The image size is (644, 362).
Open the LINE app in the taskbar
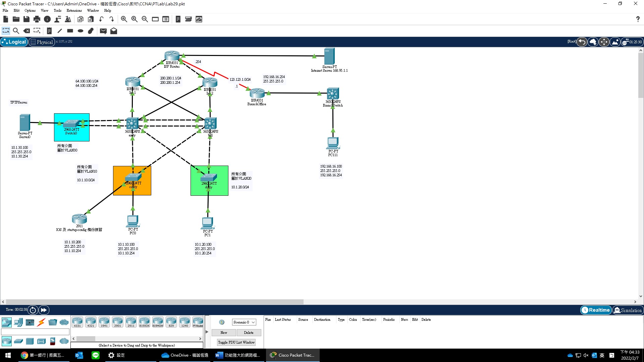click(96, 355)
